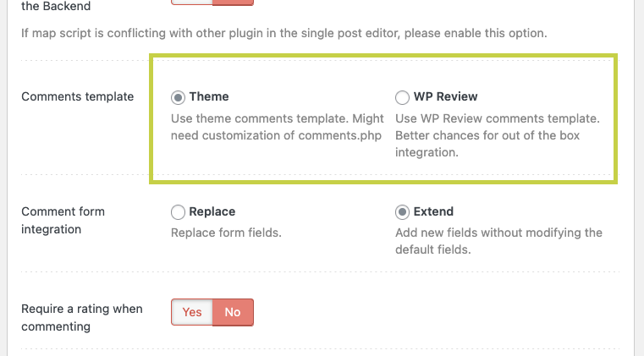Select the WP Review radio button circle

coord(402,97)
